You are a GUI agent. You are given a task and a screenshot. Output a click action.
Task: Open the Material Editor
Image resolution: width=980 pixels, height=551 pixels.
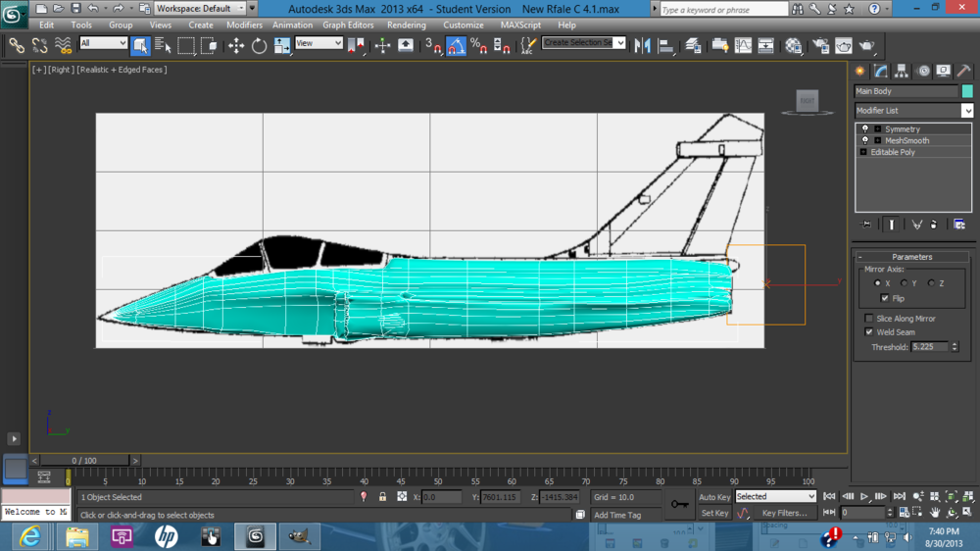click(x=793, y=45)
